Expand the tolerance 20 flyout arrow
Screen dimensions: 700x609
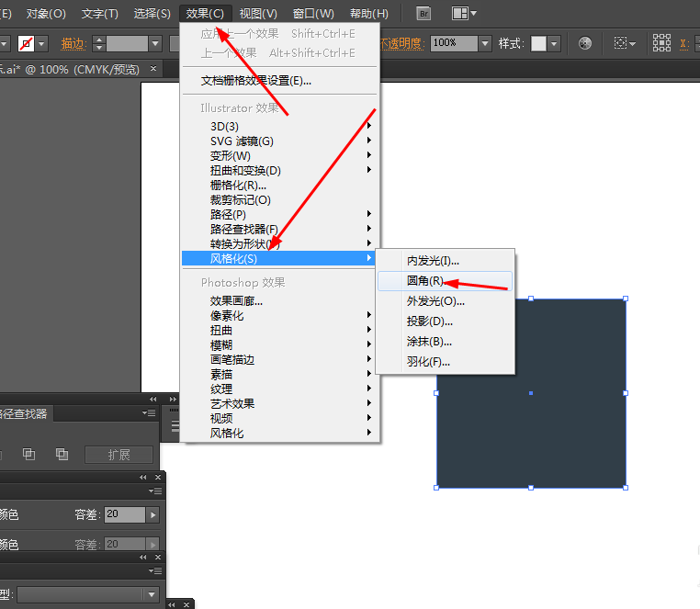(x=152, y=514)
